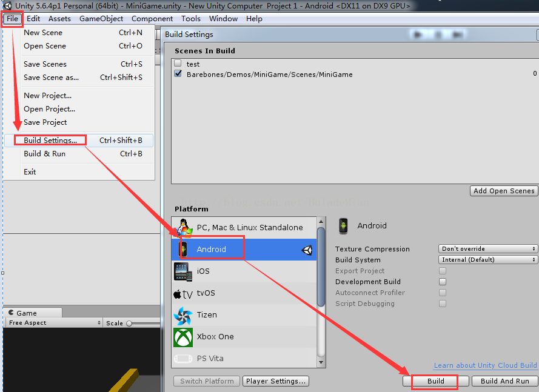Click Unity logo in title bar

click(7, 5)
